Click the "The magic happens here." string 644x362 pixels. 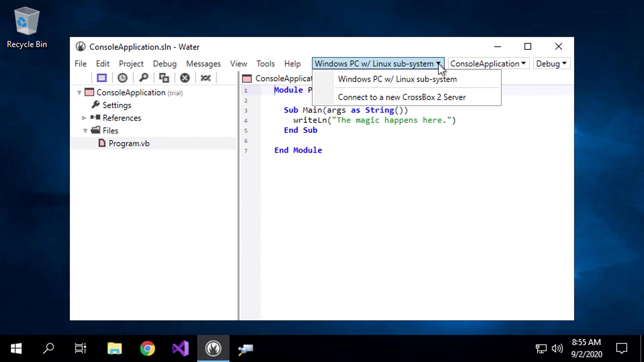(x=391, y=120)
